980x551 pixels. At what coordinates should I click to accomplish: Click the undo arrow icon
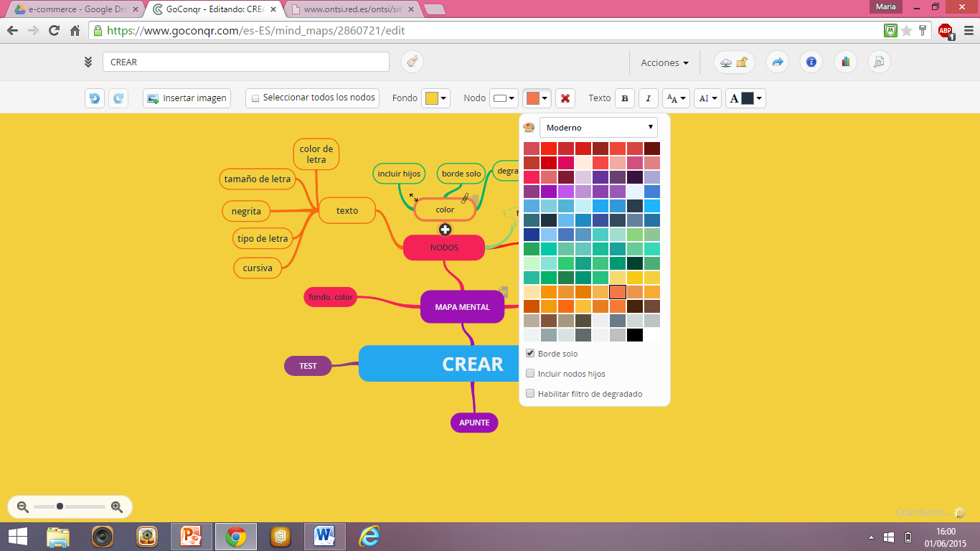94,98
